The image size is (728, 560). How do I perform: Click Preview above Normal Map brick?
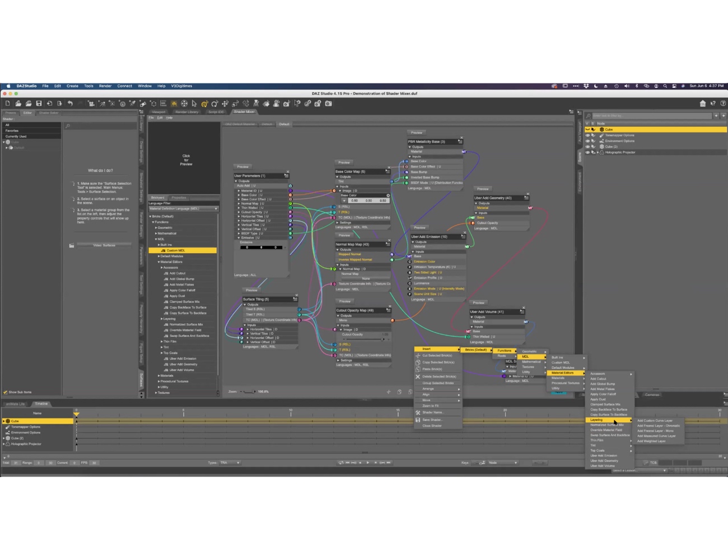click(x=344, y=235)
